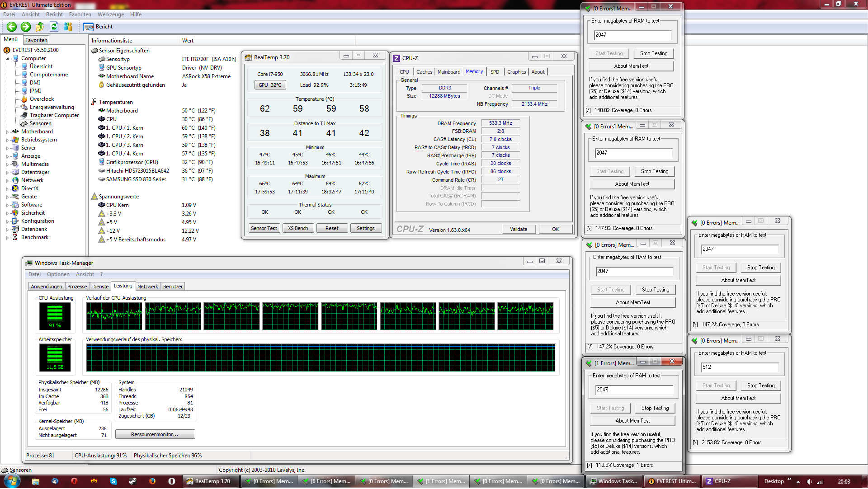Click the refresh page toolbar icon
Image resolution: width=868 pixels, height=489 pixels.
54,27
